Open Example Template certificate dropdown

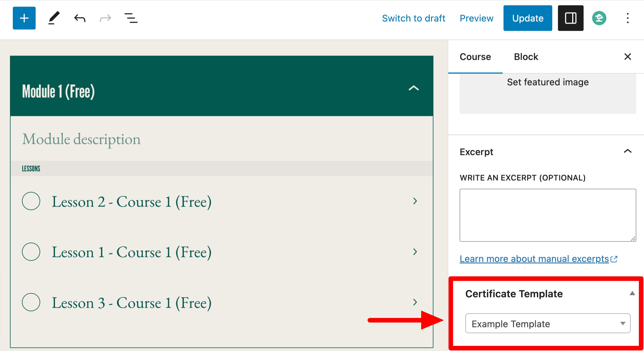point(547,323)
